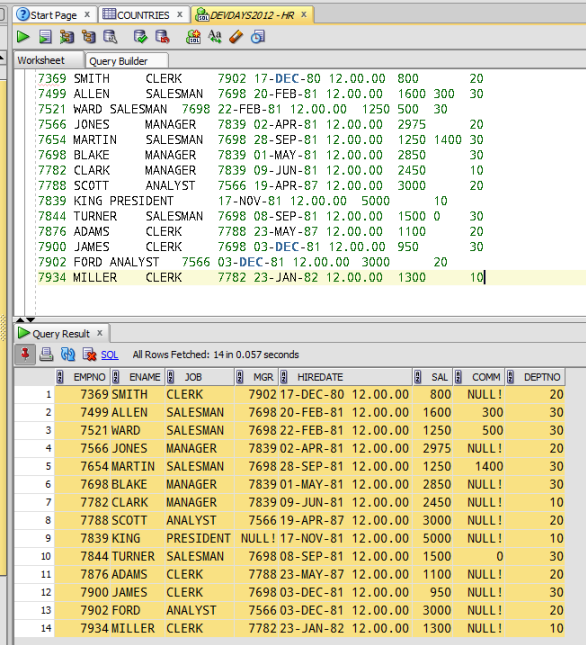The height and width of the screenshot is (645, 586).
Task: Toggle the pin in Query Result
Action: (25, 354)
